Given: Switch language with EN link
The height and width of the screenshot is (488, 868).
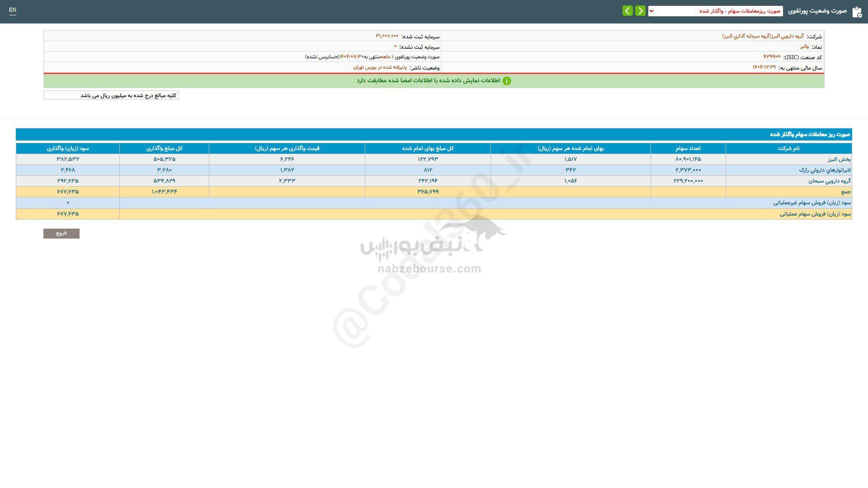Looking at the screenshot, I should click(x=13, y=10).
